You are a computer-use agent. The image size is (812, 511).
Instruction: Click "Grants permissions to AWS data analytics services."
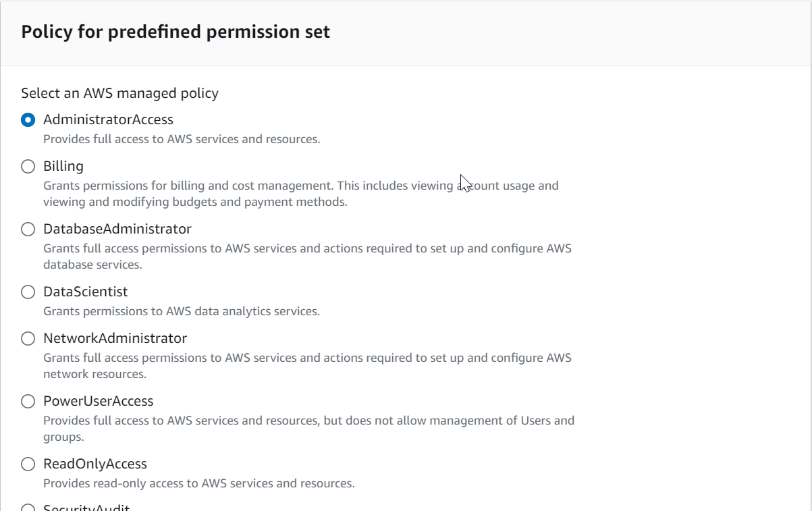tap(182, 311)
